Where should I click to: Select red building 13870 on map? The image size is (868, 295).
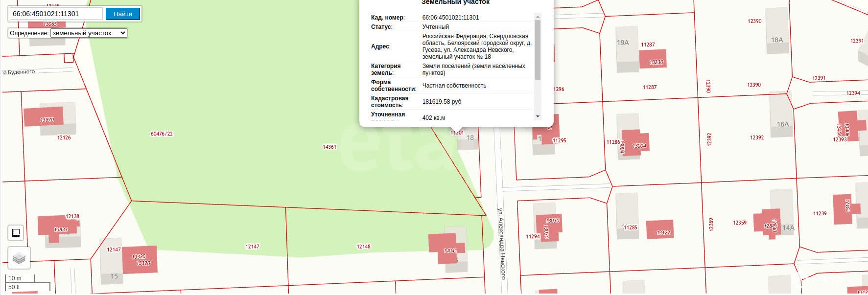(44, 116)
